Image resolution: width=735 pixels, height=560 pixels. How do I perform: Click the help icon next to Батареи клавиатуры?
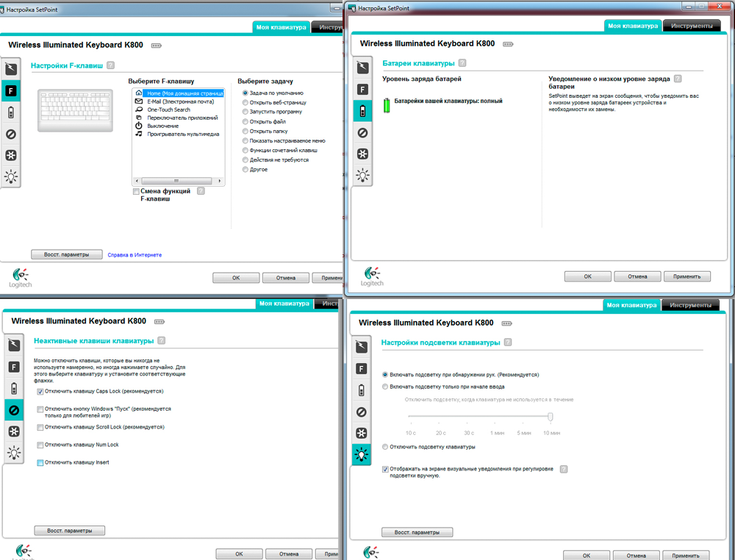pos(462,62)
